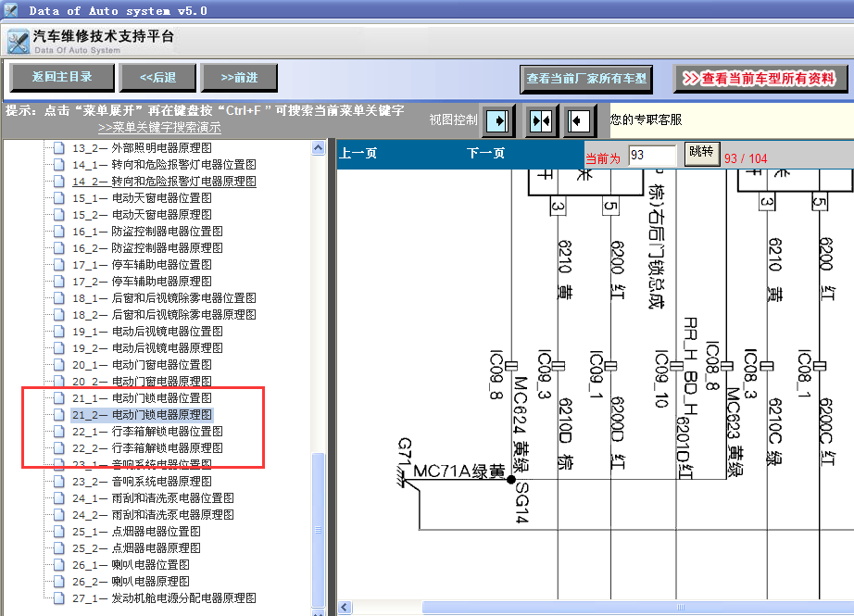Open 18_1 后窗和后视镜除雾电器位置图
Screen dimensions: 854x616
[164, 298]
